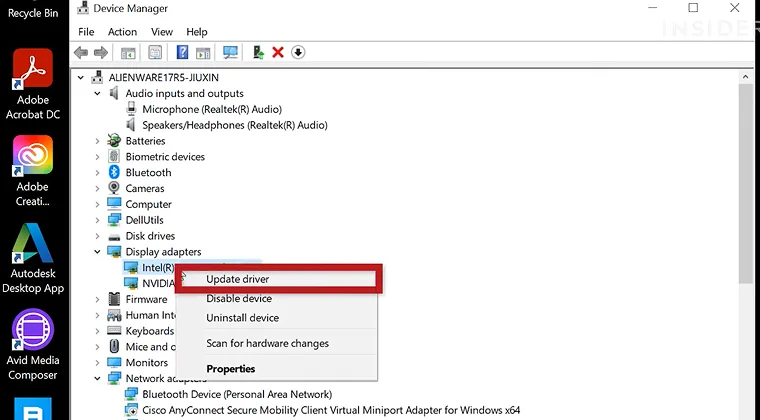The image size is (760, 420).
Task: Open the Help menu
Action: (197, 32)
